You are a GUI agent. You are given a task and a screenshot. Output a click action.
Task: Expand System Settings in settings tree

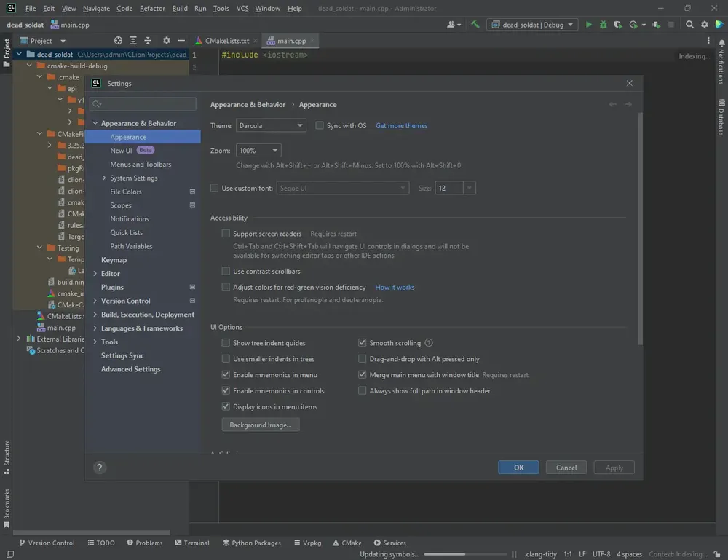104,178
